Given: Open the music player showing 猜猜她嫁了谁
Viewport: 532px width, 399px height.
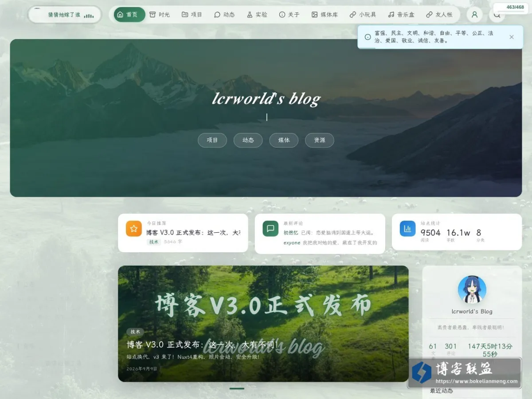Looking at the screenshot, I should click(x=64, y=15).
